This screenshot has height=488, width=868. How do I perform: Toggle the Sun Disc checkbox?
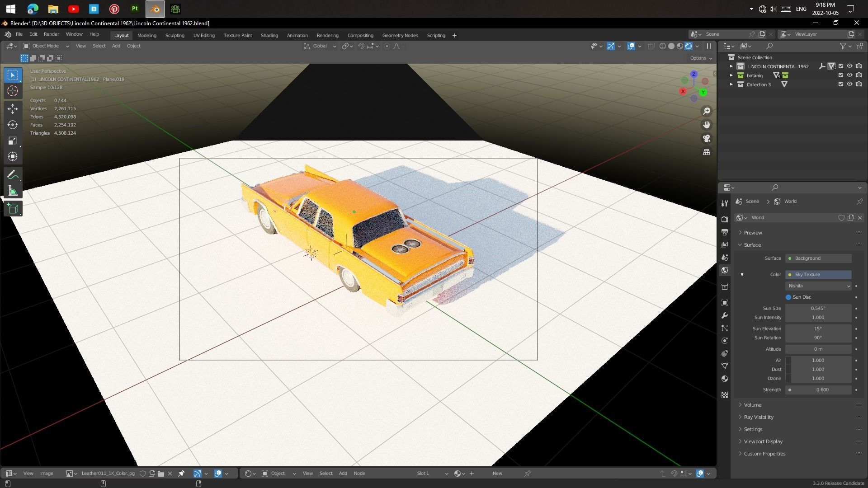(x=788, y=297)
